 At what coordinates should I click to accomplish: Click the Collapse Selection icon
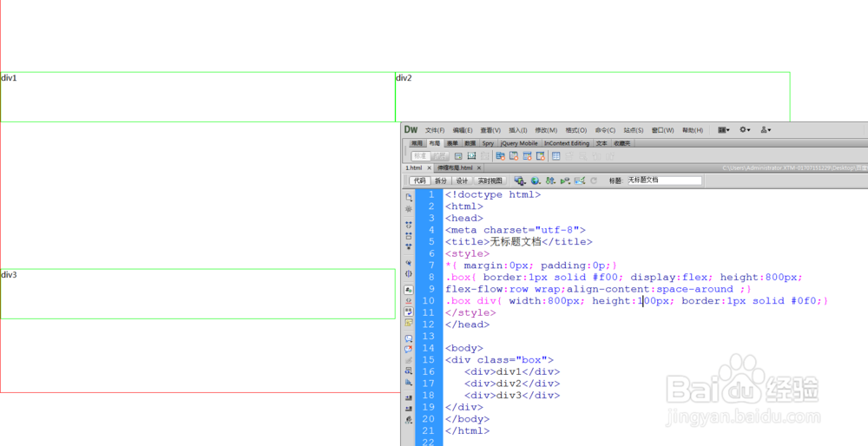(x=409, y=236)
